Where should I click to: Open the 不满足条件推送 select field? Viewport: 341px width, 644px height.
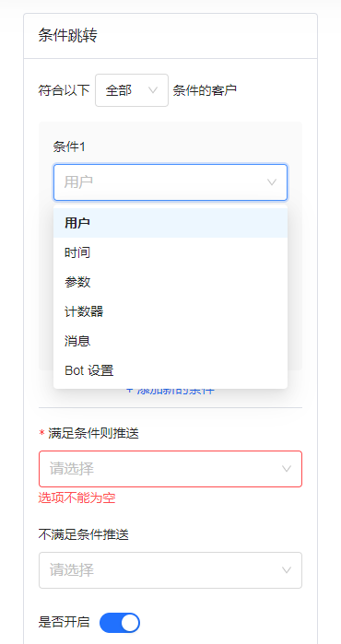[x=170, y=570]
